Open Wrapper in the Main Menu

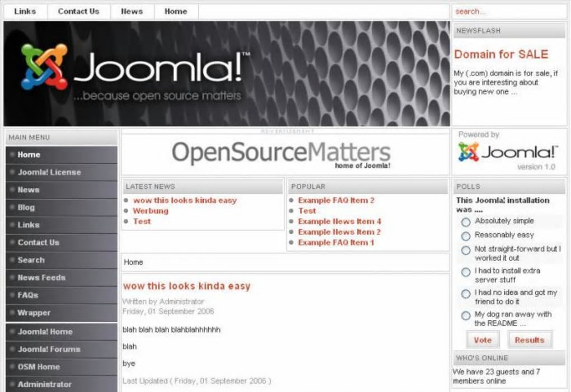[x=62, y=313]
